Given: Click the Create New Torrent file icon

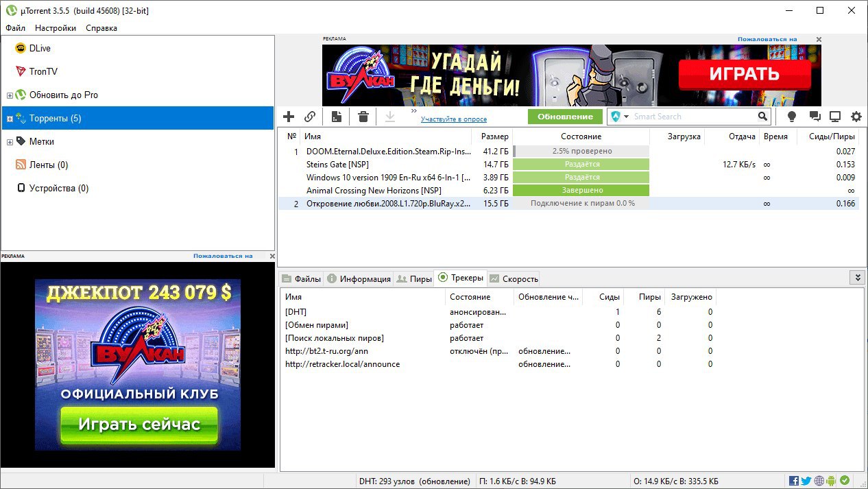Looking at the screenshot, I should 336,117.
